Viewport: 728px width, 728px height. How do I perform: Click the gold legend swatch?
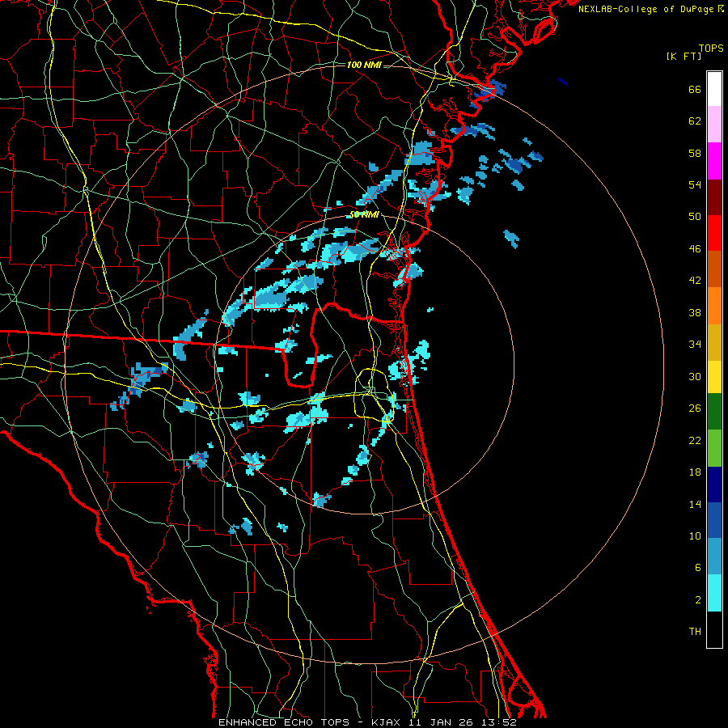pyautogui.click(x=714, y=342)
